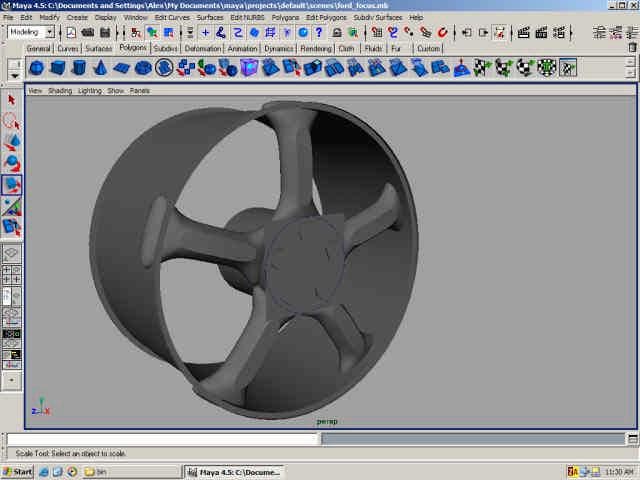Switch to the Surfaces shelf tab
This screenshot has height=480, width=640.
[x=98, y=48]
